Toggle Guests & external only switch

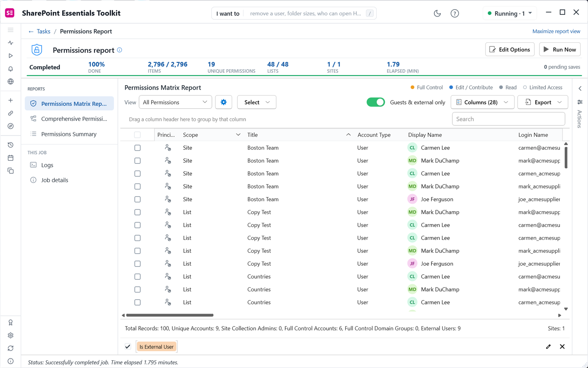pyautogui.click(x=376, y=102)
